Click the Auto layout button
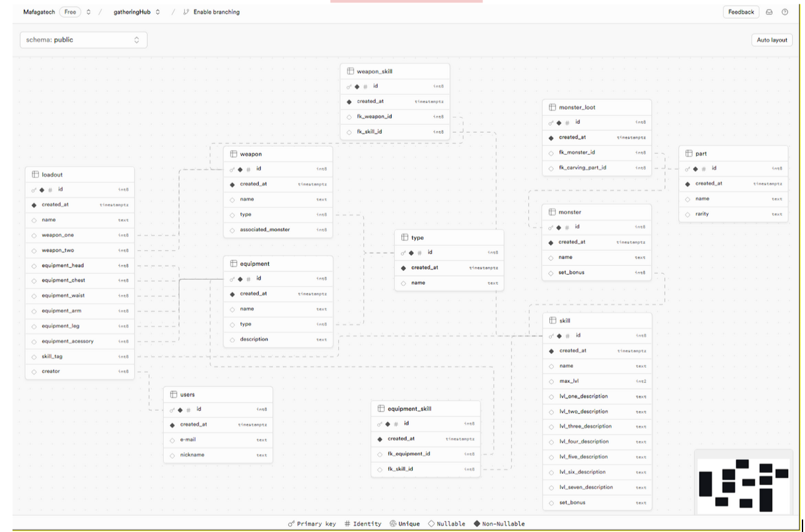Image resolution: width=805 pixels, height=532 pixels. coord(772,40)
